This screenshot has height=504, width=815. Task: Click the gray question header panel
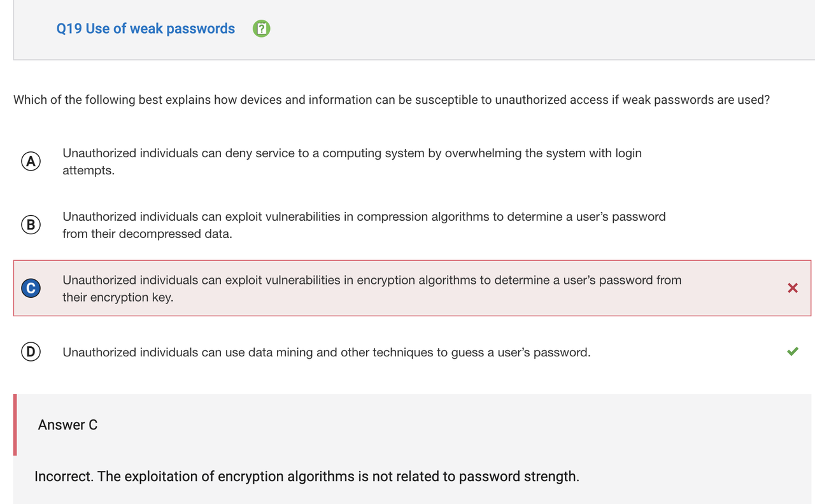[x=414, y=30]
